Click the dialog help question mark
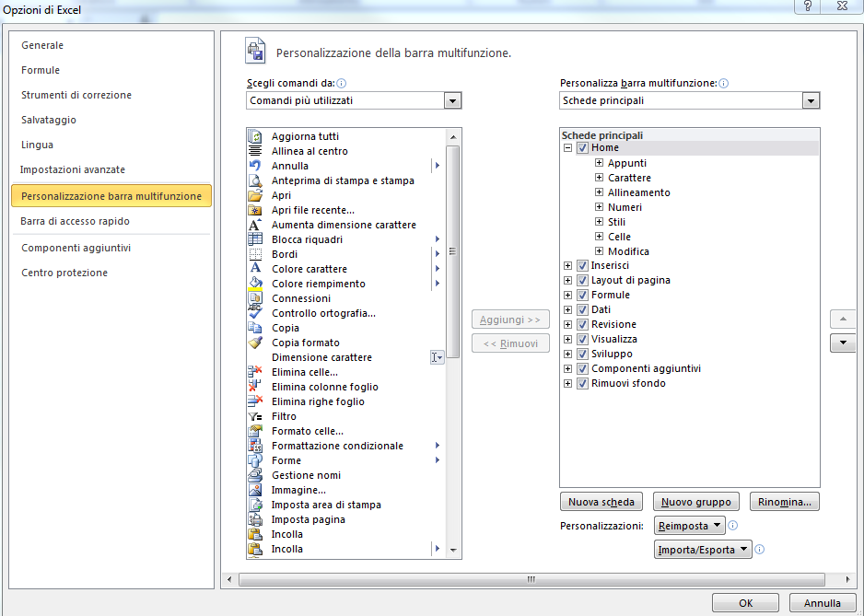The width and height of the screenshot is (864, 616). 807,6
